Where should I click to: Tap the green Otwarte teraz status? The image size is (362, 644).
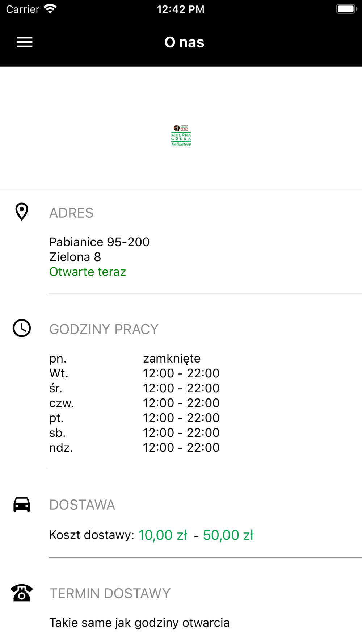click(88, 272)
